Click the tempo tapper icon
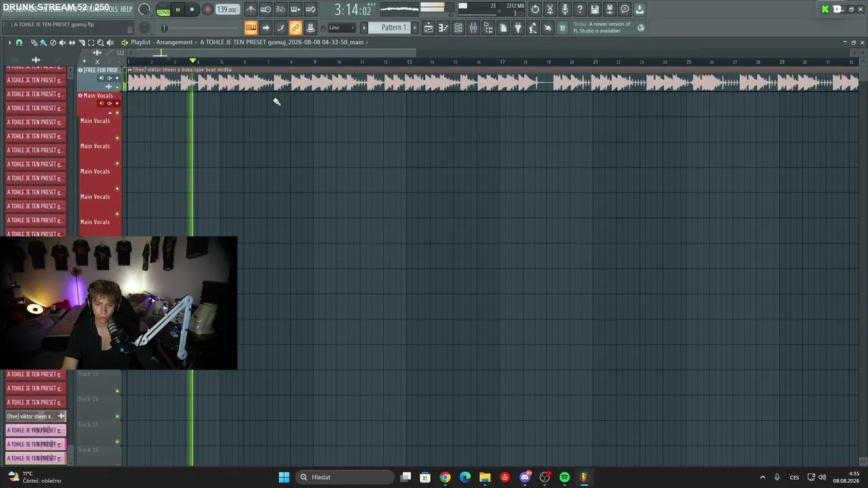This screenshot has height=488, width=868. 533,28
